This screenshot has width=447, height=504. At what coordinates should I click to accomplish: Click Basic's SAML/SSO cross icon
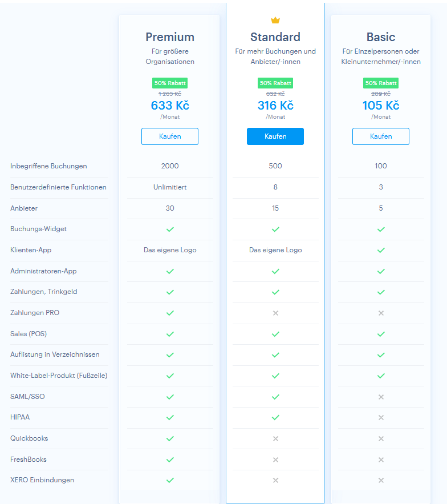tap(381, 397)
